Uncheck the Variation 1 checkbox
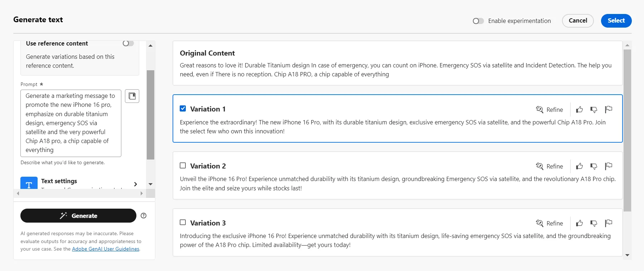 tap(183, 108)
